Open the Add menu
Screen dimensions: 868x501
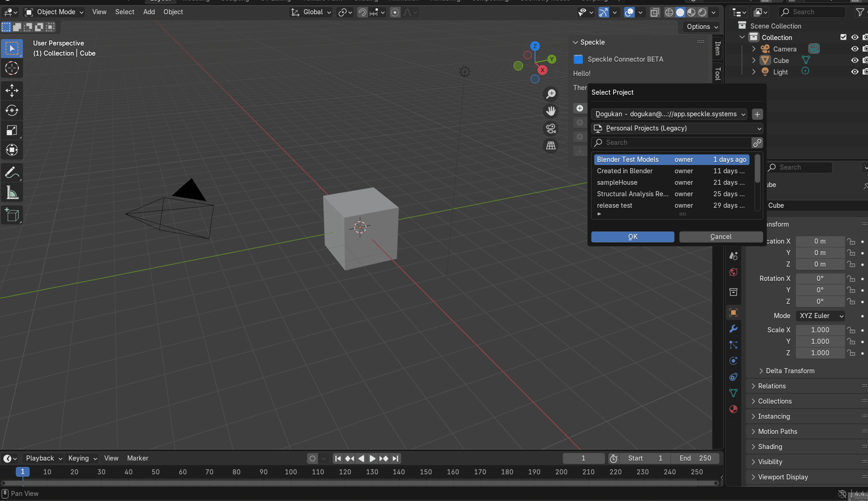point(149,12)
